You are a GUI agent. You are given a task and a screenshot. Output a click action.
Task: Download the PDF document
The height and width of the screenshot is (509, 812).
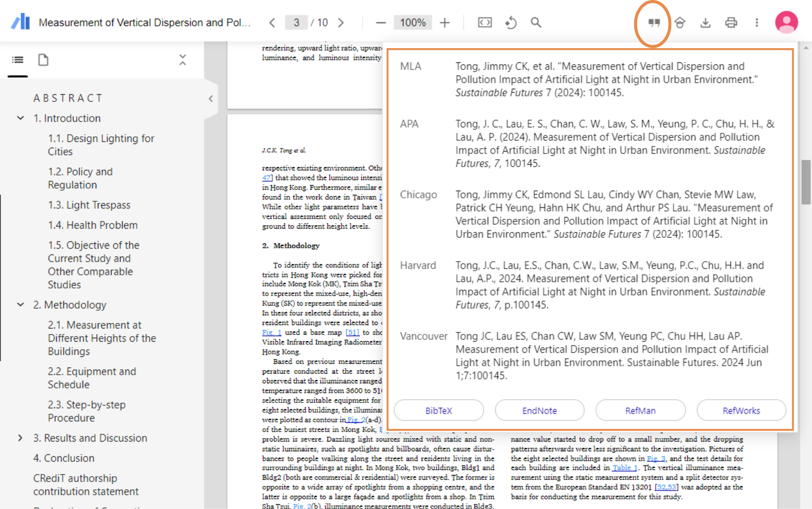click(706, 22)
